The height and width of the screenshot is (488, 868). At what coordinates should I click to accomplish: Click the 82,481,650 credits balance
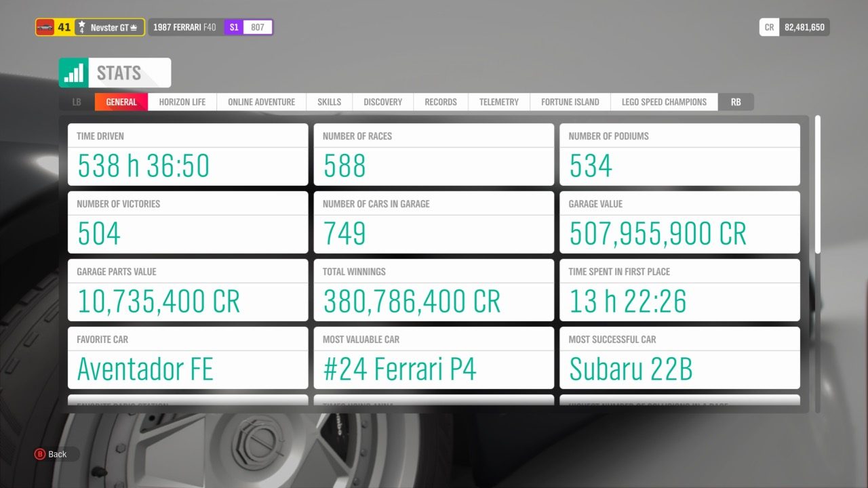click(x=804, y=28)
